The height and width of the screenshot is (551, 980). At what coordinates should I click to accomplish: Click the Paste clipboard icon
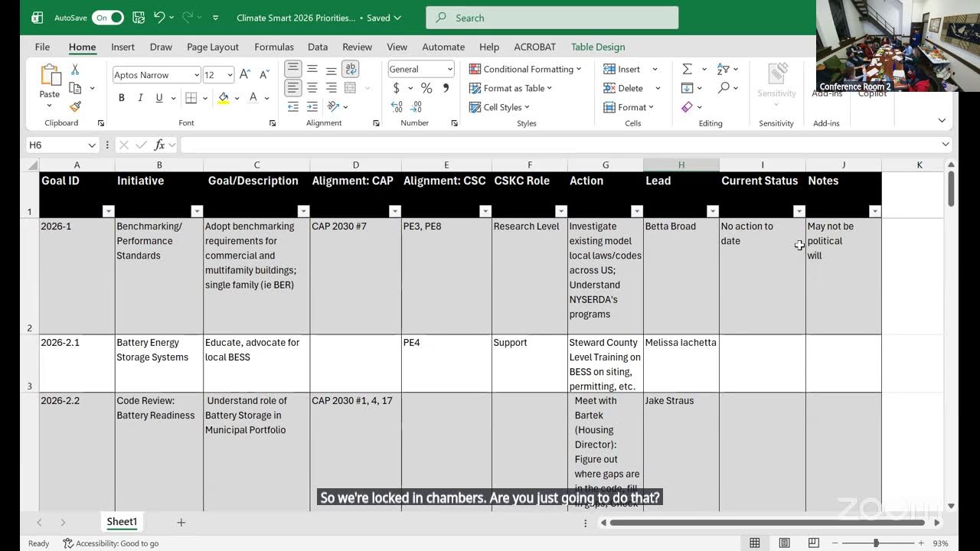pyautogui.click(x=50, y=75)
